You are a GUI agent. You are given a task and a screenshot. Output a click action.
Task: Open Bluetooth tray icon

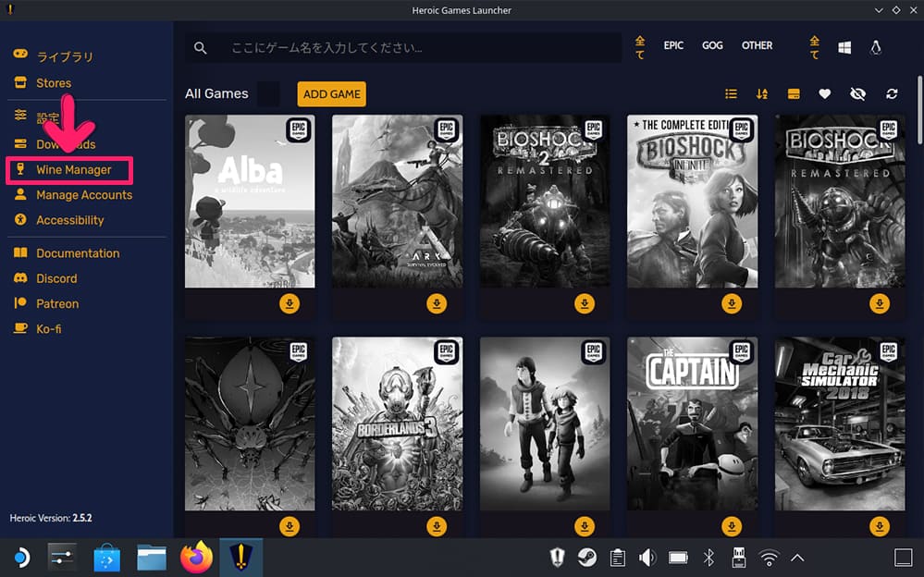pos(708,557)
